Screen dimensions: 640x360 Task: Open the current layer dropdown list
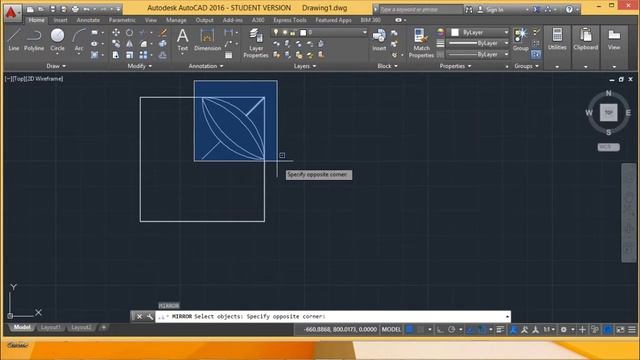pyautogui.click(x=364, y=32)
